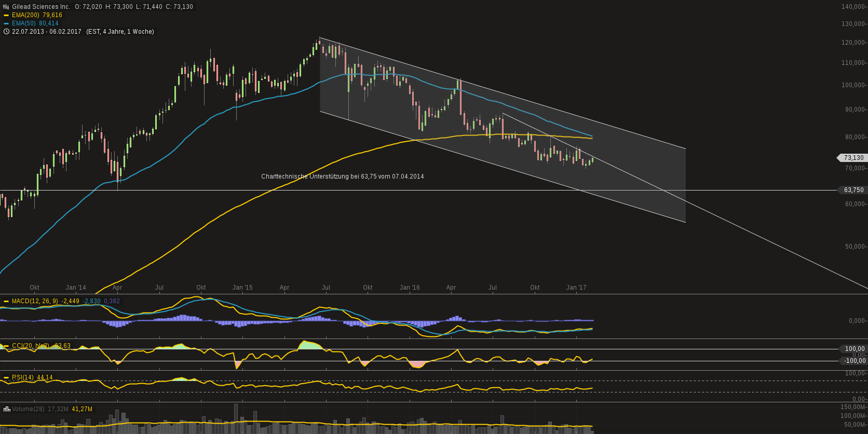Click the low price value L: 71,440
Image resolution: width=868 pixels, height=434 pixels.
click(x=150, y=7)
